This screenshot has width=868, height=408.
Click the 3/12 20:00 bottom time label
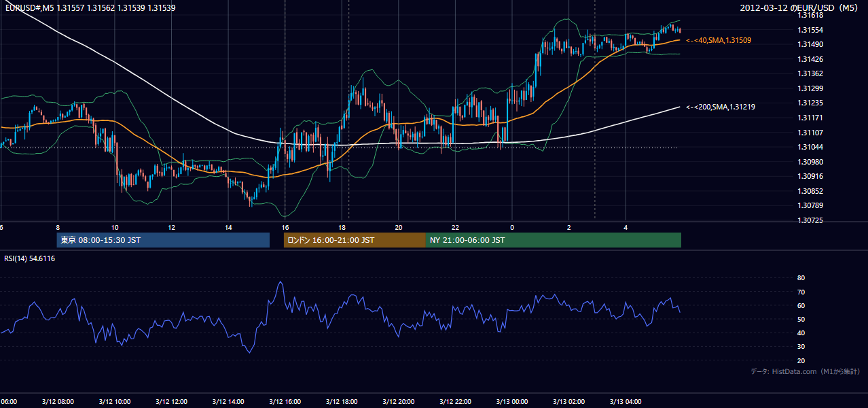tap(398, 401)
